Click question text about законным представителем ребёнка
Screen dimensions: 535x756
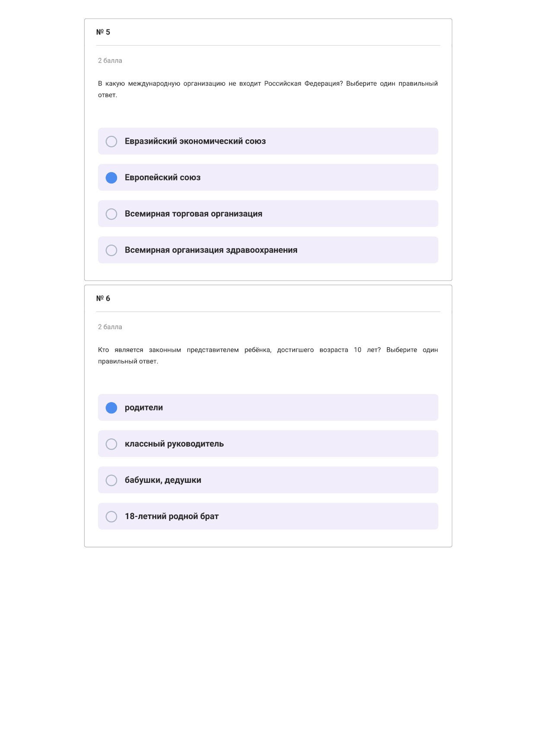[268, 355]
